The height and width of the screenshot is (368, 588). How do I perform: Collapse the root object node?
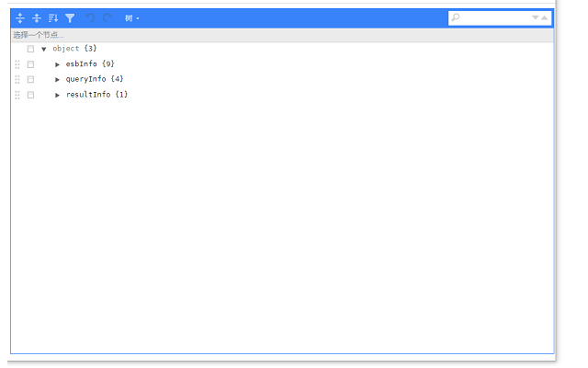(x=44, y=49)
